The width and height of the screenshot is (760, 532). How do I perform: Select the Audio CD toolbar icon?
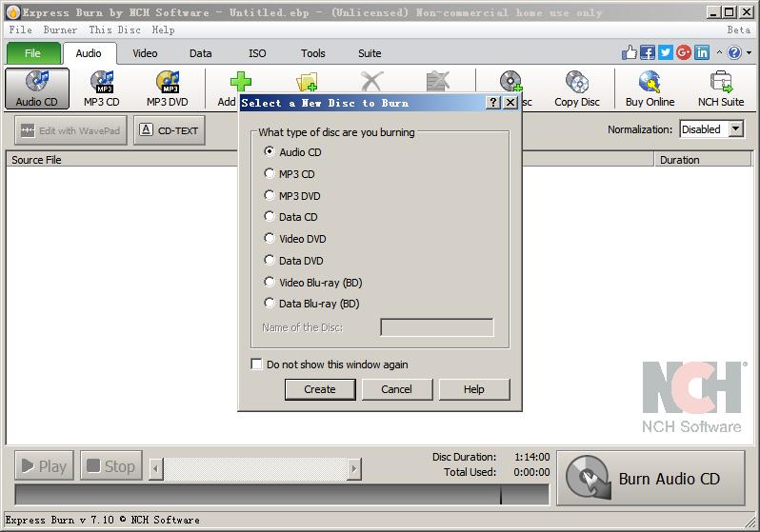pyautogui.click(x=37, y=89)
